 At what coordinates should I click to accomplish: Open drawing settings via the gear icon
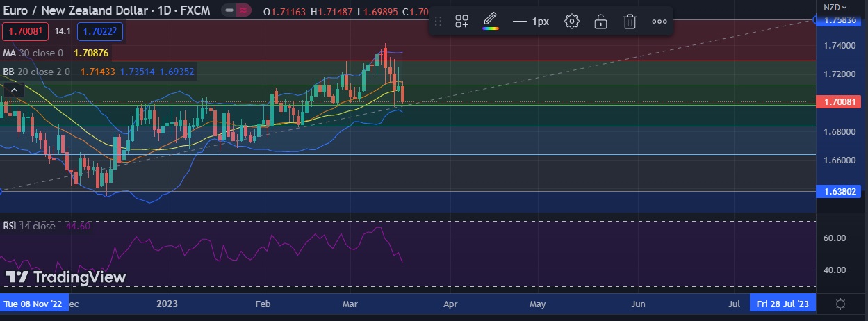[572, 22]
